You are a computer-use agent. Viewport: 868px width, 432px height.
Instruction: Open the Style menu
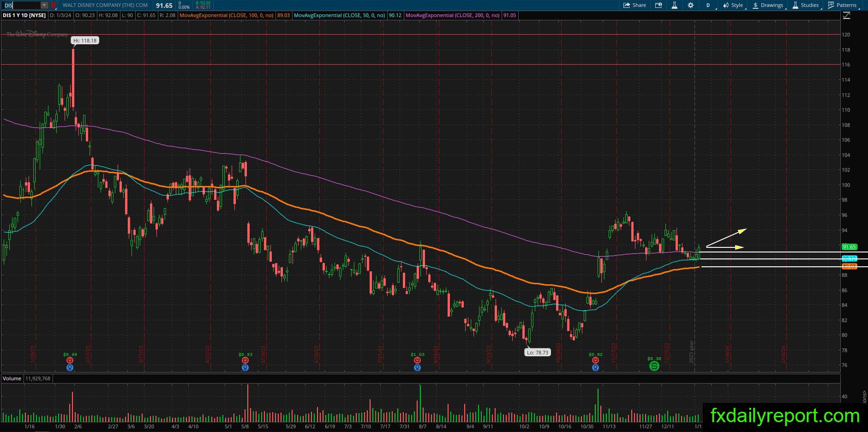733,5
